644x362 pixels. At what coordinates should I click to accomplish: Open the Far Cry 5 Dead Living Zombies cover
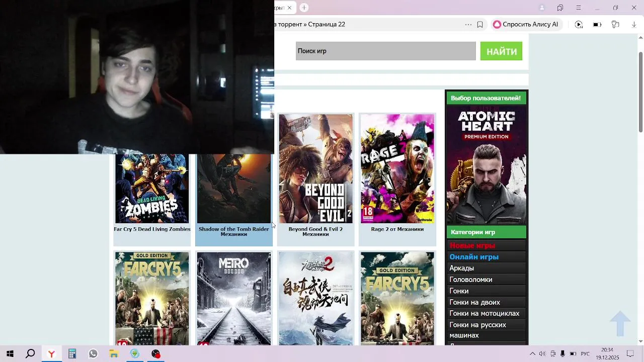coord(152,189)
